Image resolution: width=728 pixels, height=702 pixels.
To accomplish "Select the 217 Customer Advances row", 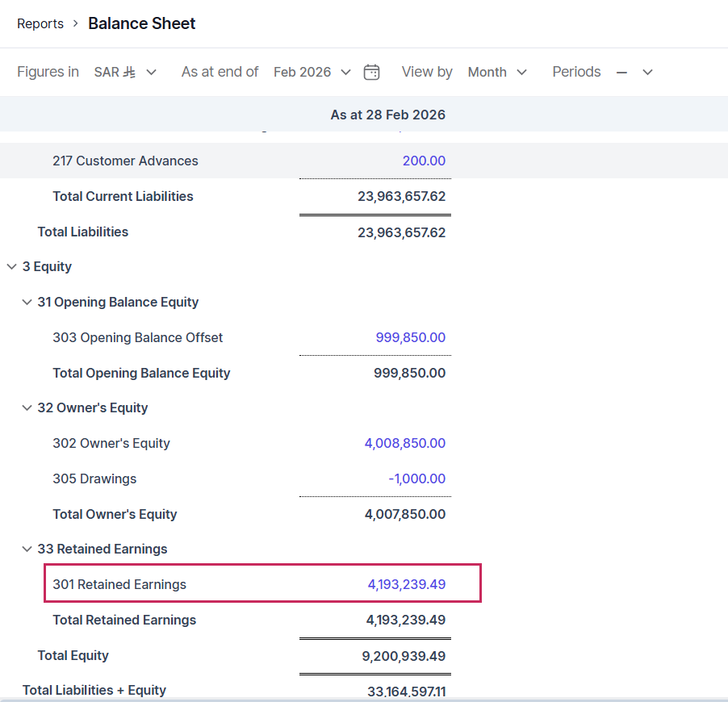I will tap(125, 161).
